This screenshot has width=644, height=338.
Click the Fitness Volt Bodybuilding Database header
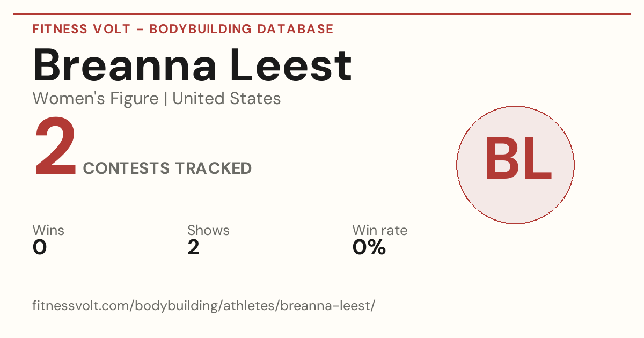(x=183, y=29)
